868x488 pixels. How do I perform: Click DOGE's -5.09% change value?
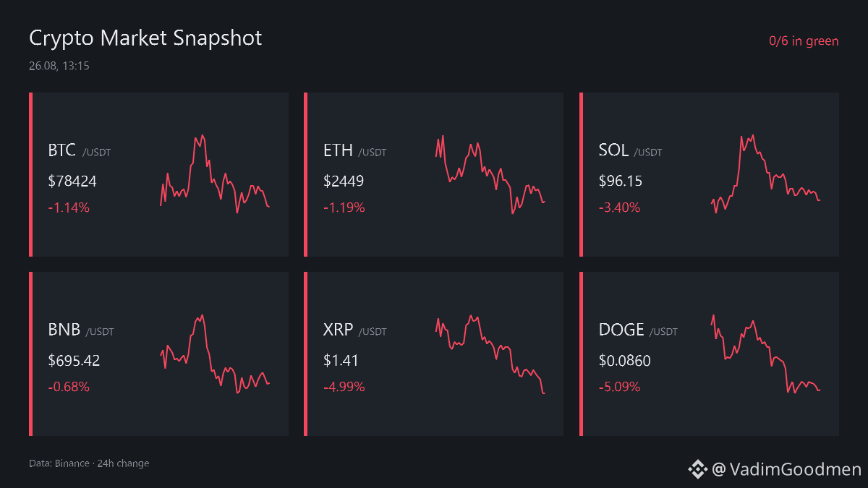click(620, 387)
